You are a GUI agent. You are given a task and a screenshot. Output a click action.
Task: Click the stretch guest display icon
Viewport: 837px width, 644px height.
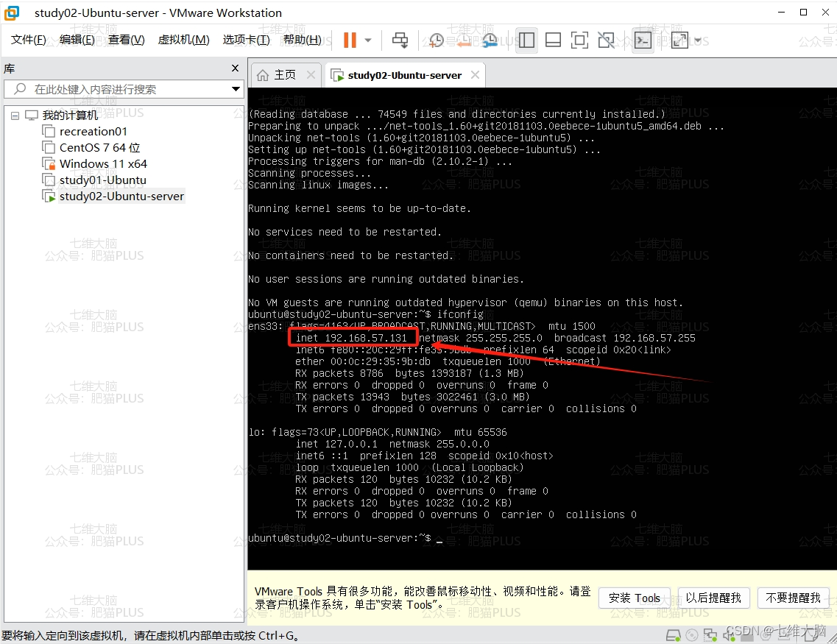(679, 40)
